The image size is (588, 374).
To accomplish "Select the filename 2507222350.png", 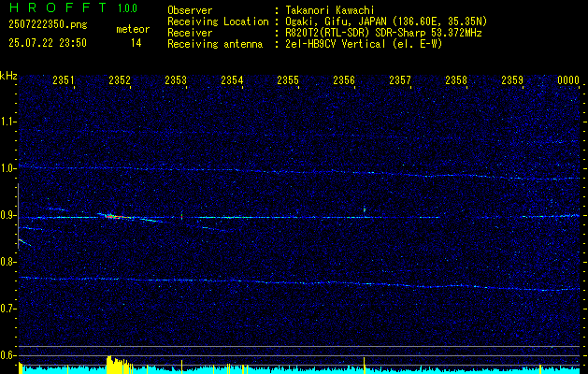I will [48, 24].
